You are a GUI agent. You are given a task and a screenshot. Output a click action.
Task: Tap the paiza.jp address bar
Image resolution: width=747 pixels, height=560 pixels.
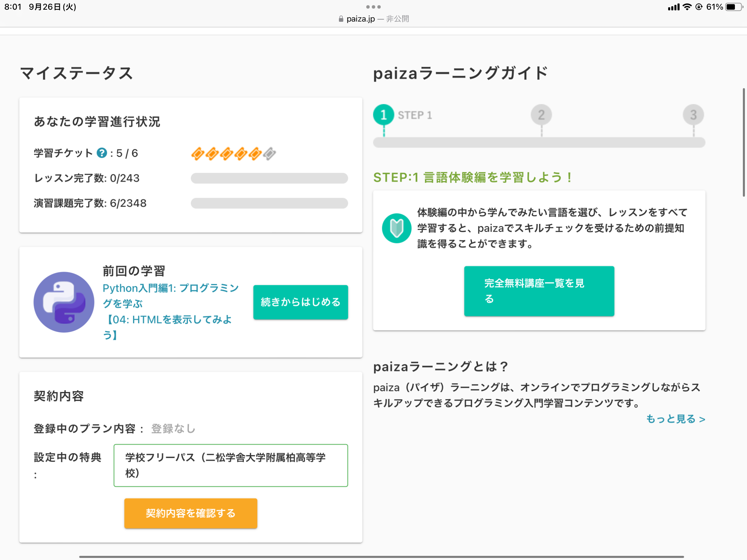373,19
